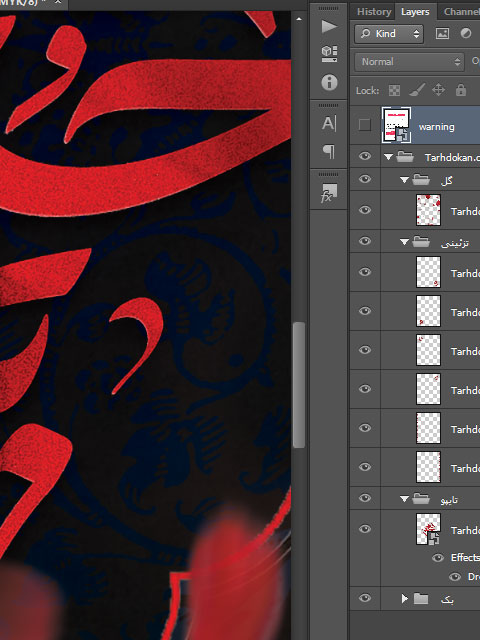Open the Actions panel play icon
The height and width of the screenshot is (640, 480).
pos(329,27)
